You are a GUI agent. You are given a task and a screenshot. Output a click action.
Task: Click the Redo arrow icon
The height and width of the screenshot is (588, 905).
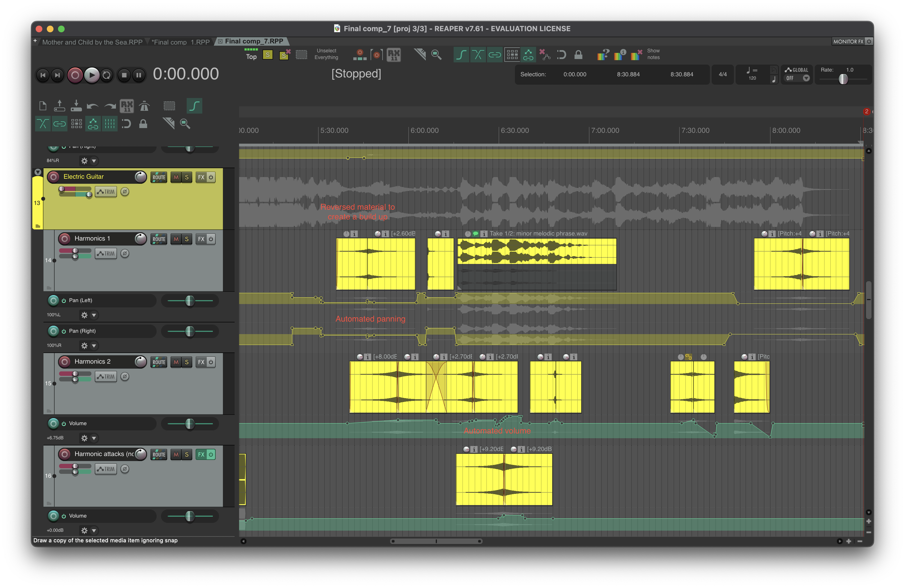[x=110, y=106]
